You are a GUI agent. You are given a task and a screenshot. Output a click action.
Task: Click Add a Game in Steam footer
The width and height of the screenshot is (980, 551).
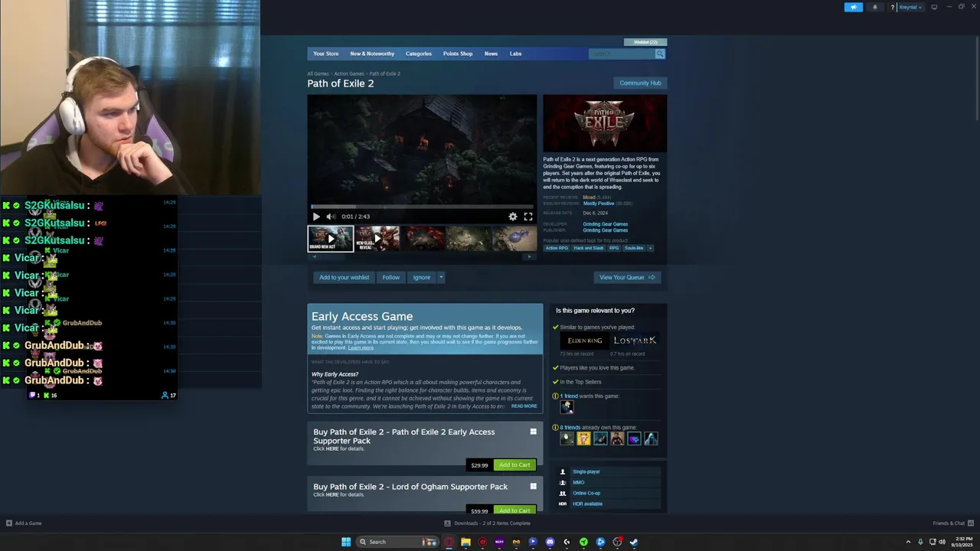point(24,523)
